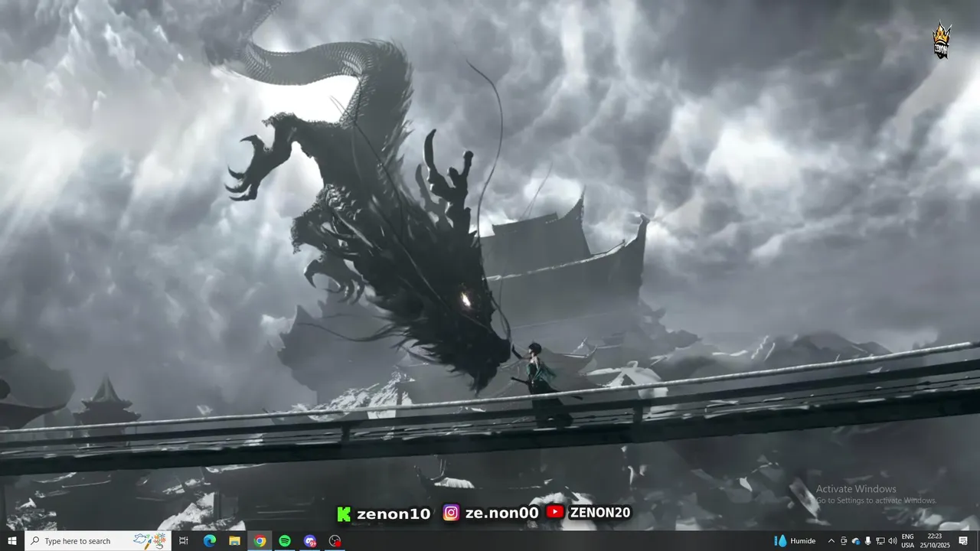Open the Windows Start menu
Screen dimensions: 980x551
click(12, 541)
